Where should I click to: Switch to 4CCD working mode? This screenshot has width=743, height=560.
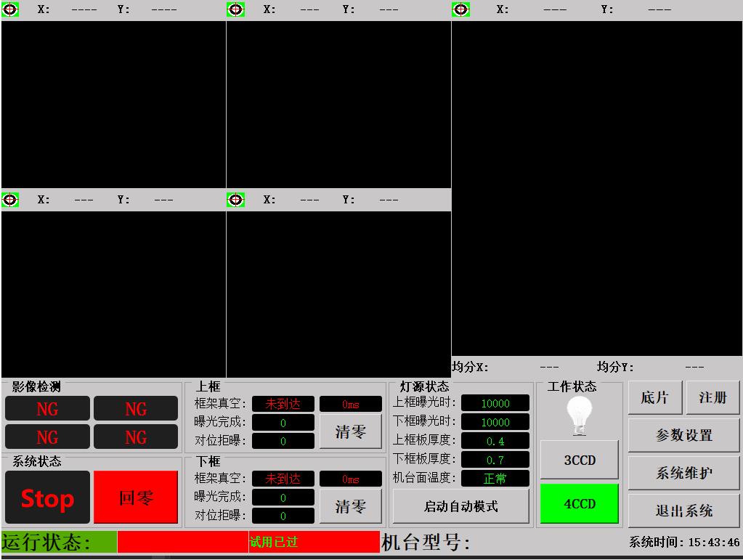(579, 503)
